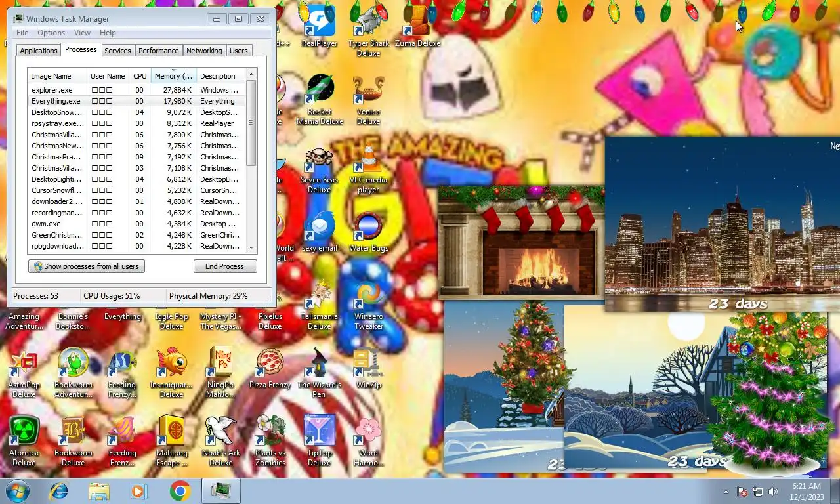Click the network tray icon

[757, 492]
